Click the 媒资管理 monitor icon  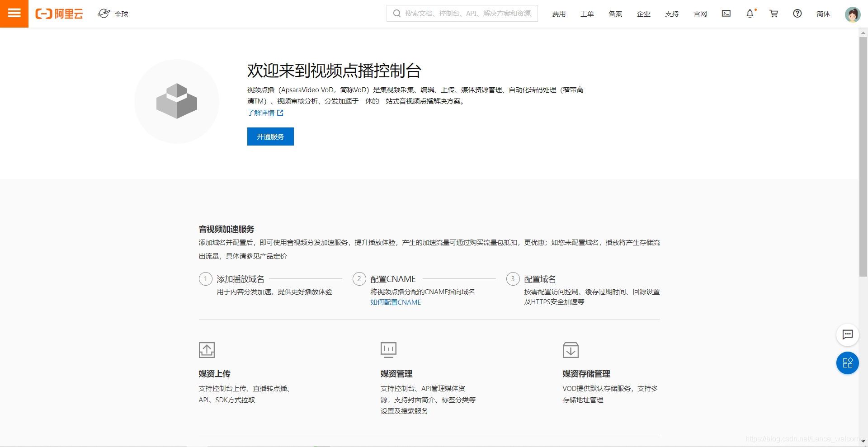[x=389, y=349]
